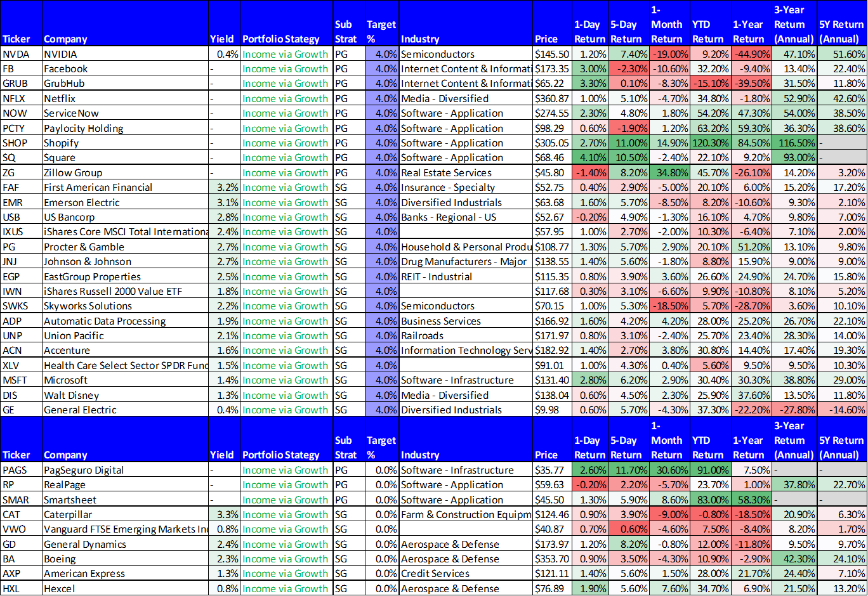
Task: Click Shopify's $305.05 price cell
Action: point(552,143)
